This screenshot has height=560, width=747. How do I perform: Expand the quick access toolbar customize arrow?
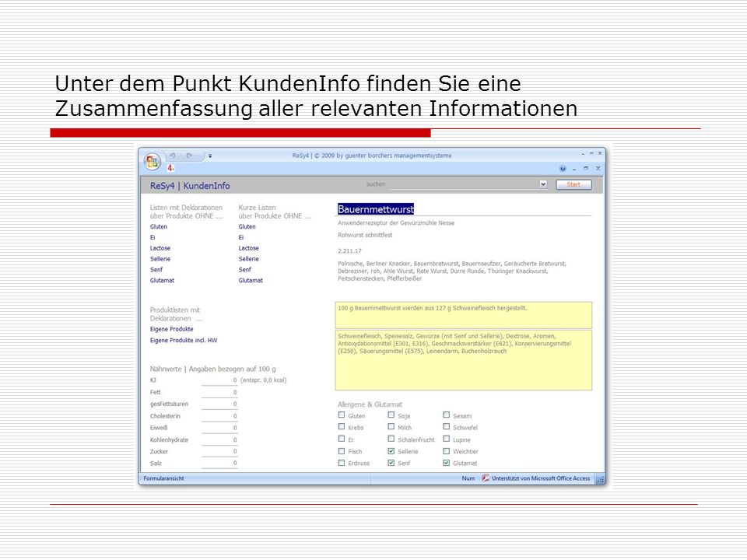tap(210, 156)
